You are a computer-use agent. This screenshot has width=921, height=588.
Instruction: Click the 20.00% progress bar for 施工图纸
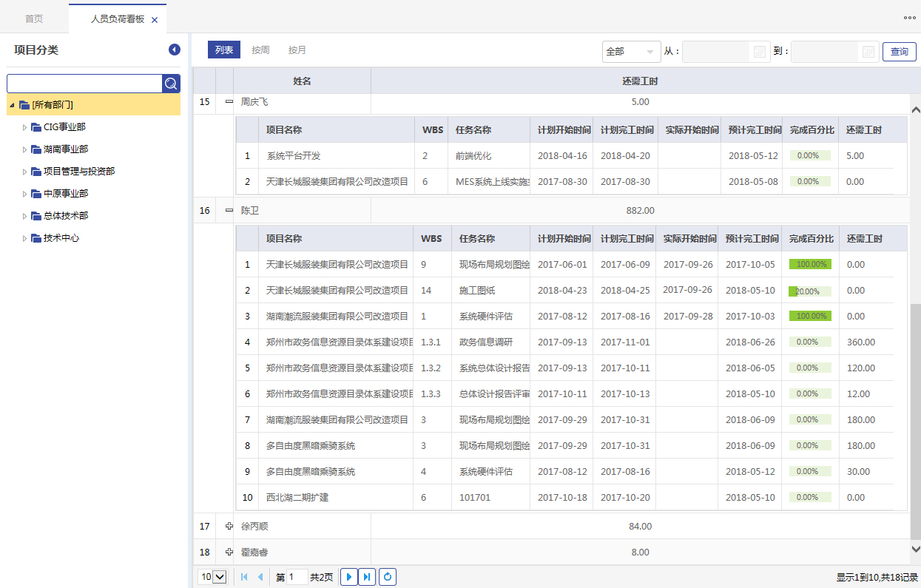[809, 291]
